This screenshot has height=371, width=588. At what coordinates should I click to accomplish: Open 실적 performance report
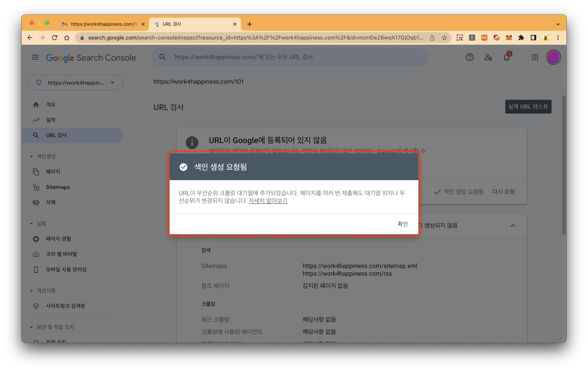point(51,120)
